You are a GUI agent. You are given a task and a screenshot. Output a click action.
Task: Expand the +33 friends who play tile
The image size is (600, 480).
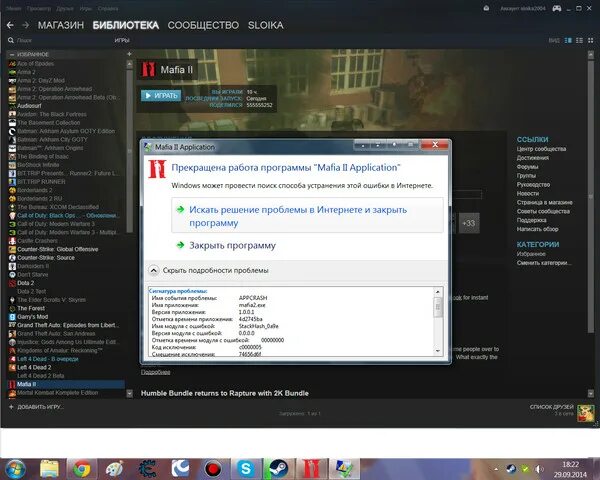pos(469,223)
